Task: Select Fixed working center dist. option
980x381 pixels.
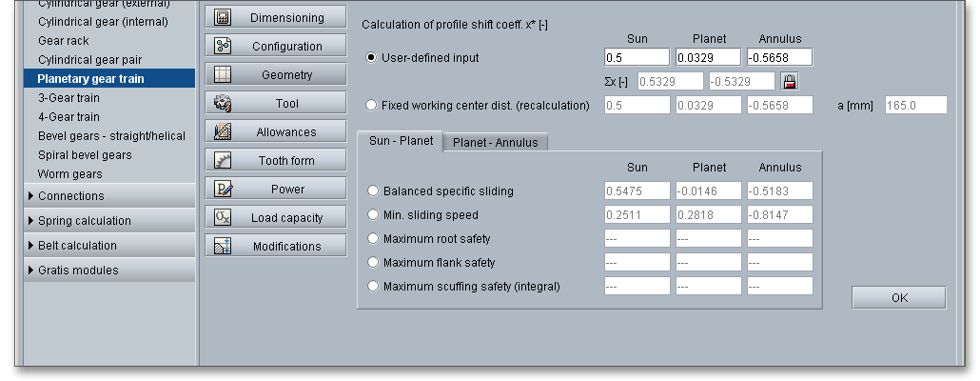Action: pos(372,105)
